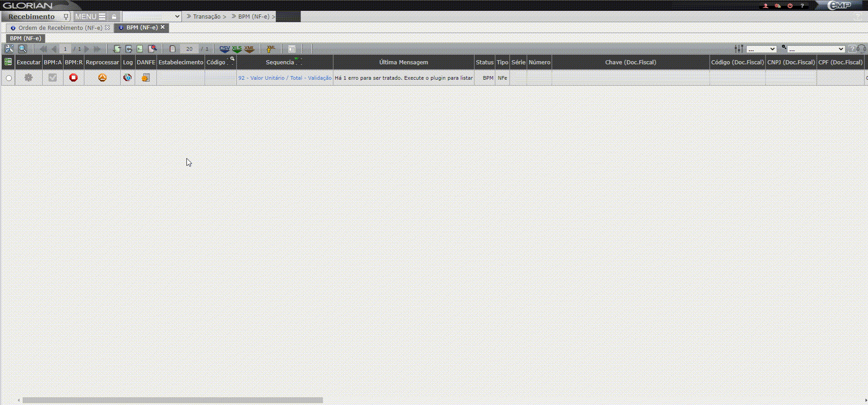The height and width of the screenshot is (405, 868).
Task: Toggle the BPM:A checkbox in the row
Action: pyautogui.click(x=53, y=78)
